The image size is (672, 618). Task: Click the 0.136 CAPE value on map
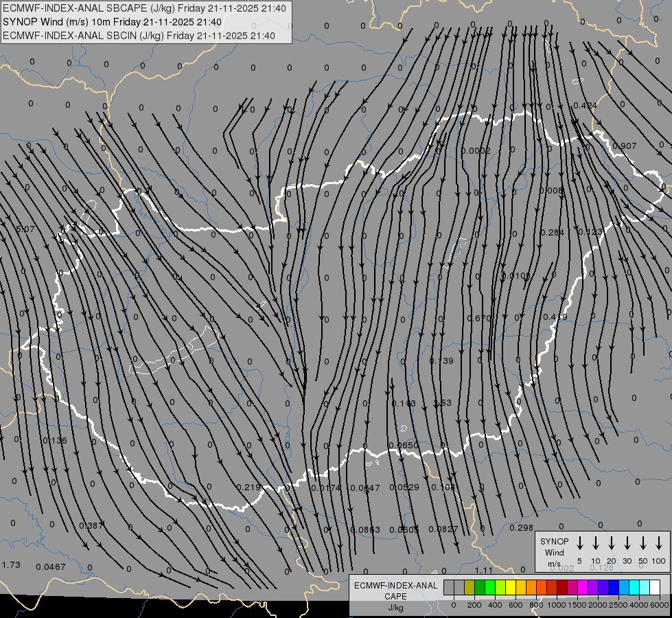pyautogui.click(x=55, y=440)
